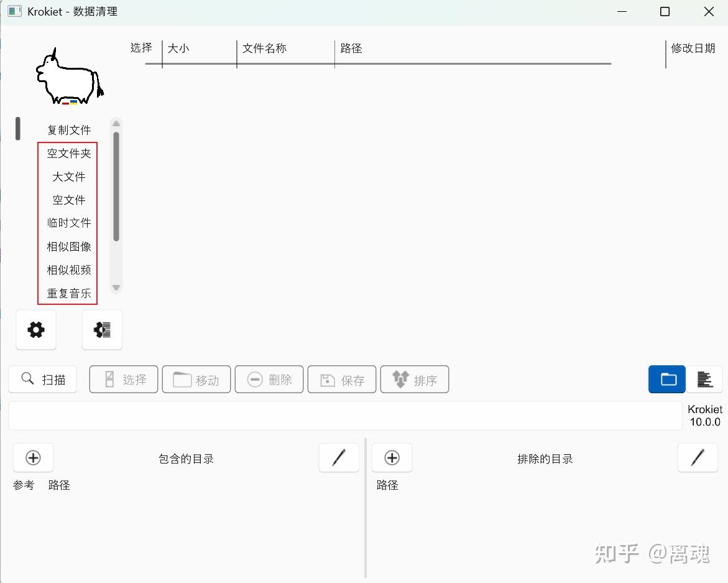Select the 相似视频 tool
The width and height of the screenshot is (728, 583).
click(69, 270)
